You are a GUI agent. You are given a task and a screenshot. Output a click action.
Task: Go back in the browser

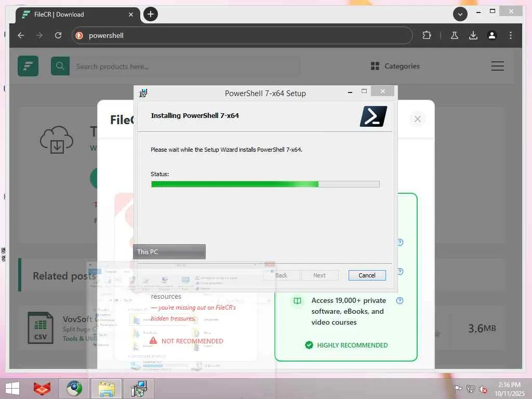click(21, 35)
